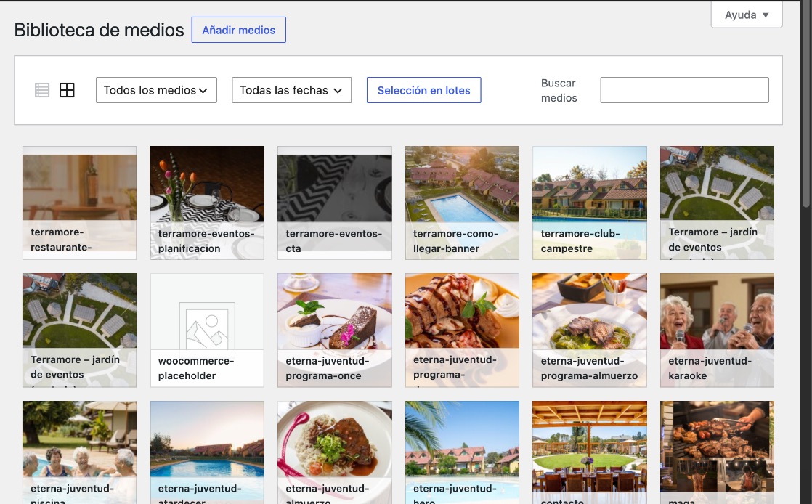Open the terramore-eventos-planificacion thumbnail
The width and height of the screenshot is (812, 504).
207,203
